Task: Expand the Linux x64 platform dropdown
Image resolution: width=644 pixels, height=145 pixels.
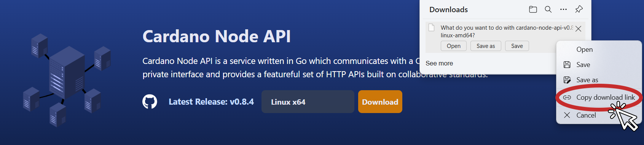Action: pyautogui.click(x=308, y=102)
